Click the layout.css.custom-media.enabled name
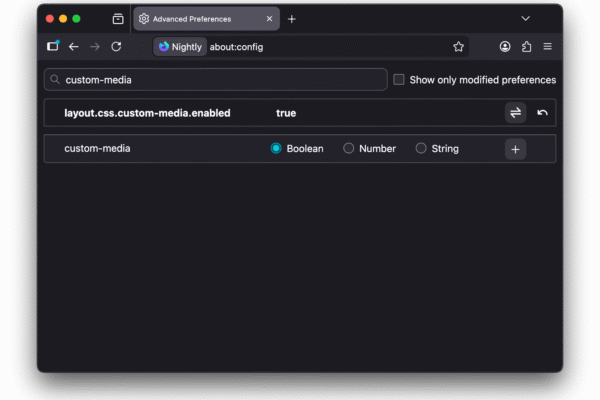 [x=147, y=113]
